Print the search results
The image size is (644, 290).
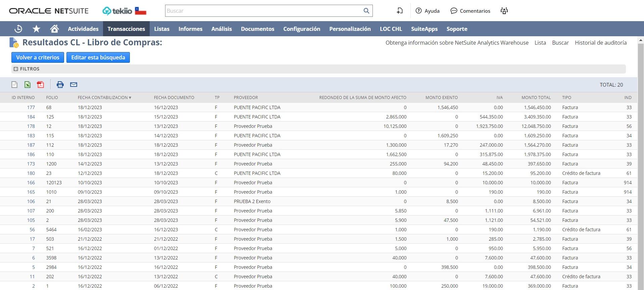(x=60, y=85)
